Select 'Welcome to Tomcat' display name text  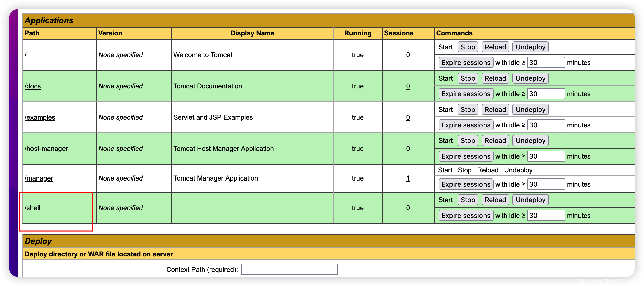(203, 55)
